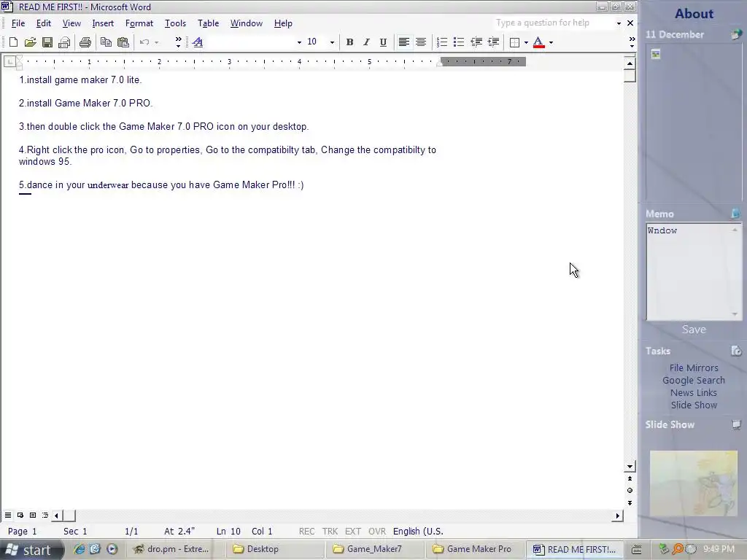747x560 pixels.
Task: Click the Print Preview / permission icon
Action: point(64,42)
